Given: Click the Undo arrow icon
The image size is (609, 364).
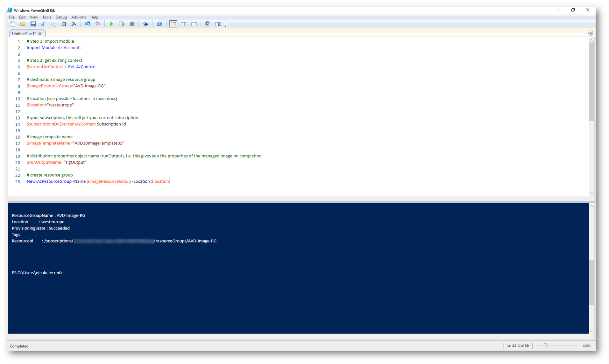Looking at the screenshot, I should click(x=88, y=24).
